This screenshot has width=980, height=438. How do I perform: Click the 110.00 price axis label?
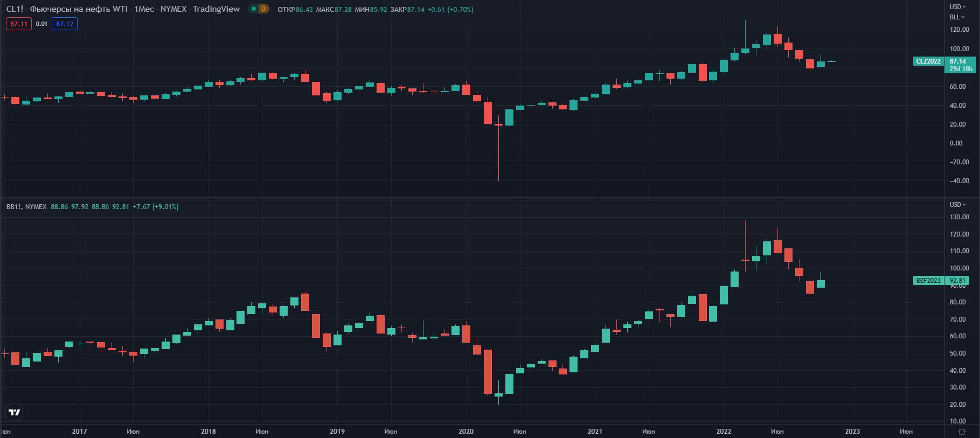click(959, 251)
